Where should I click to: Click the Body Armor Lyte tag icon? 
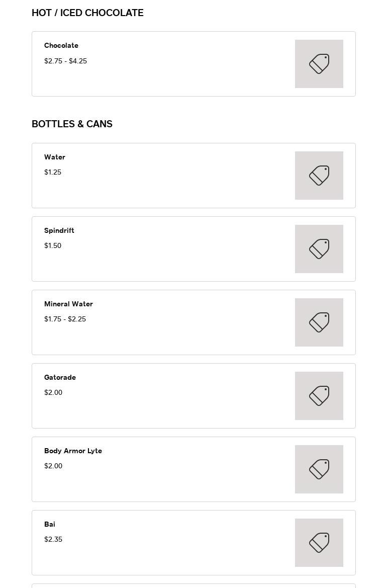click(x=319, y=469)
